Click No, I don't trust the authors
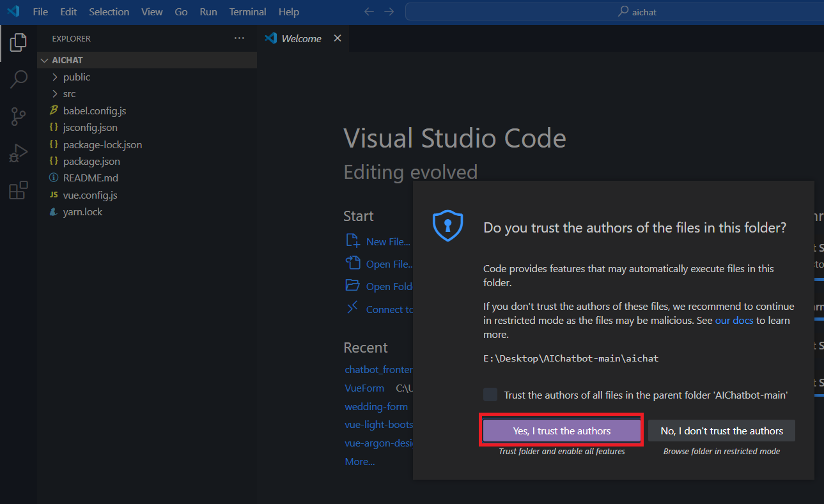Screen dimensions: 824x504 pos(722,431)
